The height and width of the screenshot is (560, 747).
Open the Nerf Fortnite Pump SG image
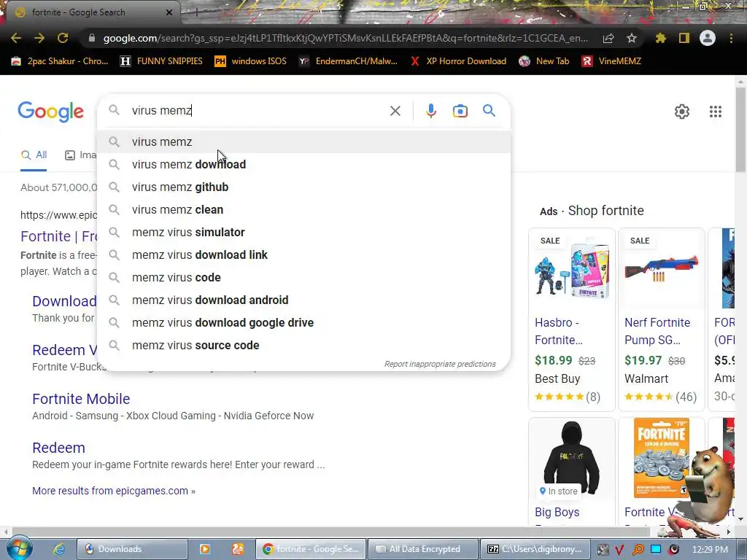[661, 269]
